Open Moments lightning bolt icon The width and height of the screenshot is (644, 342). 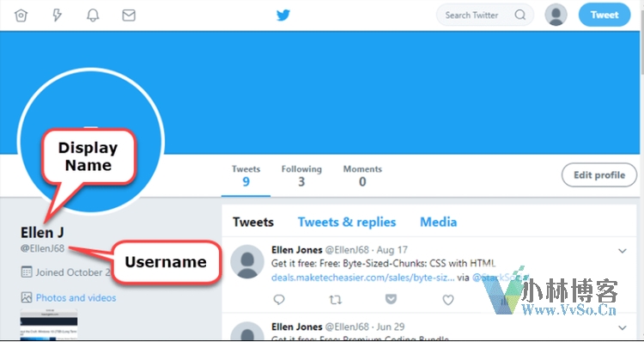click(57, 15)
